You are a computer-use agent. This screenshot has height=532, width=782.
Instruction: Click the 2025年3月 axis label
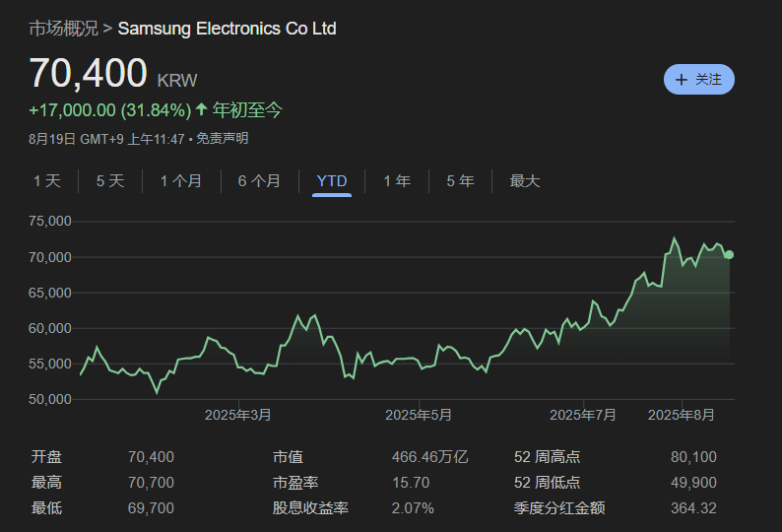[238, 415]
